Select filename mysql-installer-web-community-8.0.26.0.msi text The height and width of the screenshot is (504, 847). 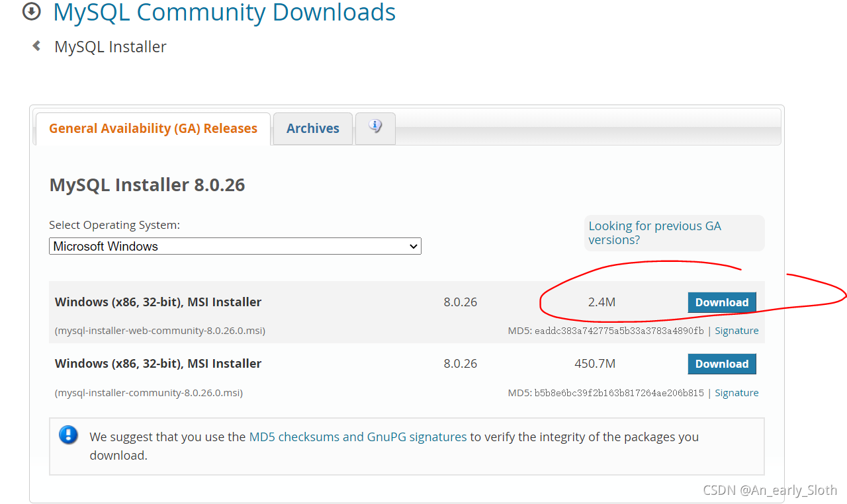tap(160, 331)
